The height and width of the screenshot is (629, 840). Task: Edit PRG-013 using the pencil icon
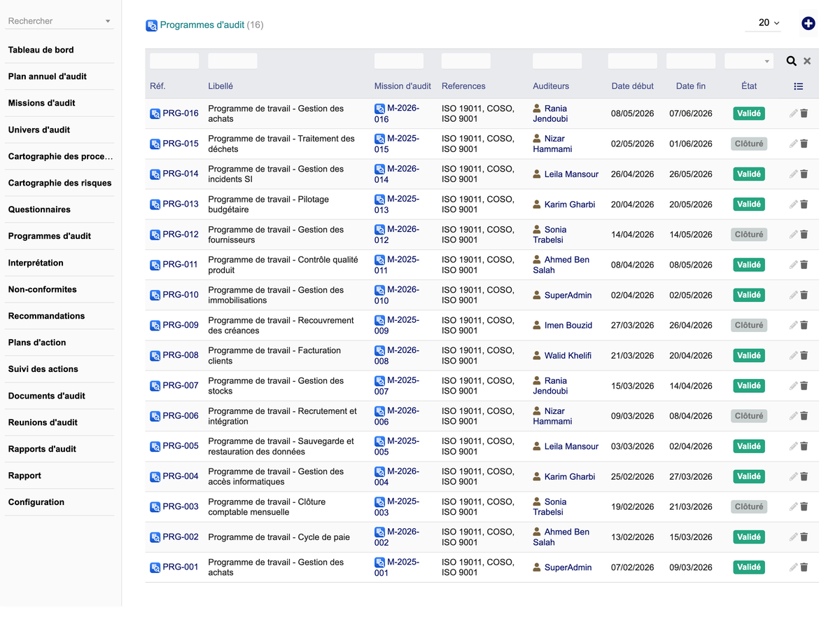[x=793, y=204]
